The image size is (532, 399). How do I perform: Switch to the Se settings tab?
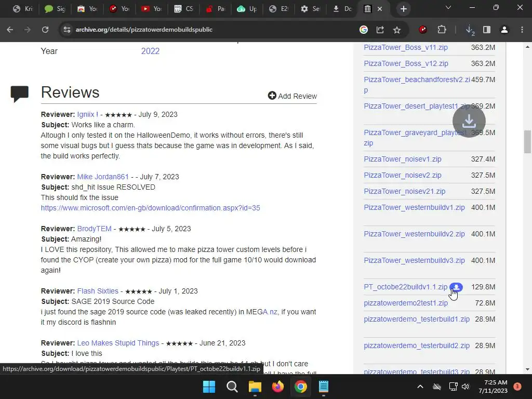310,9
